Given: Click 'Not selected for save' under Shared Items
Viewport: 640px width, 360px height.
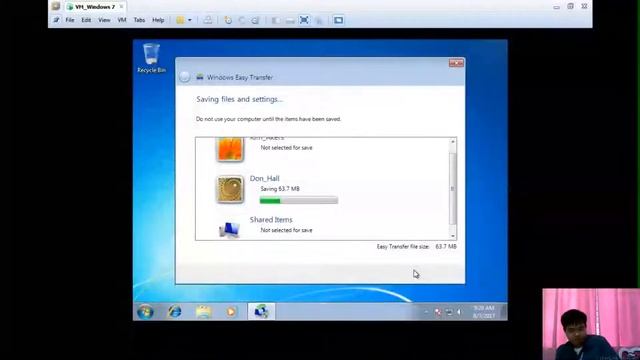Looking at the screenshot, I should click(287, 230).
